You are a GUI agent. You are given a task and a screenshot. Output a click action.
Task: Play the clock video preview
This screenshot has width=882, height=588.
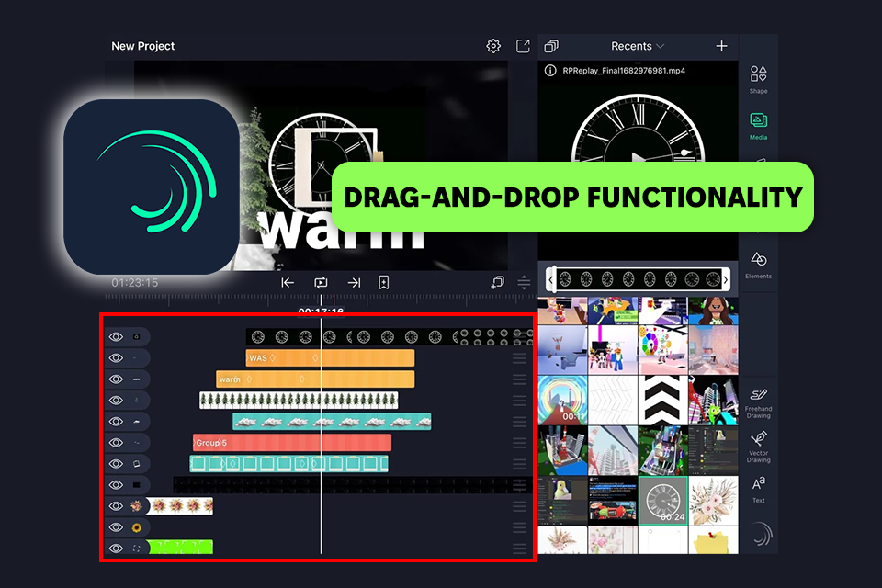point(638,158)
